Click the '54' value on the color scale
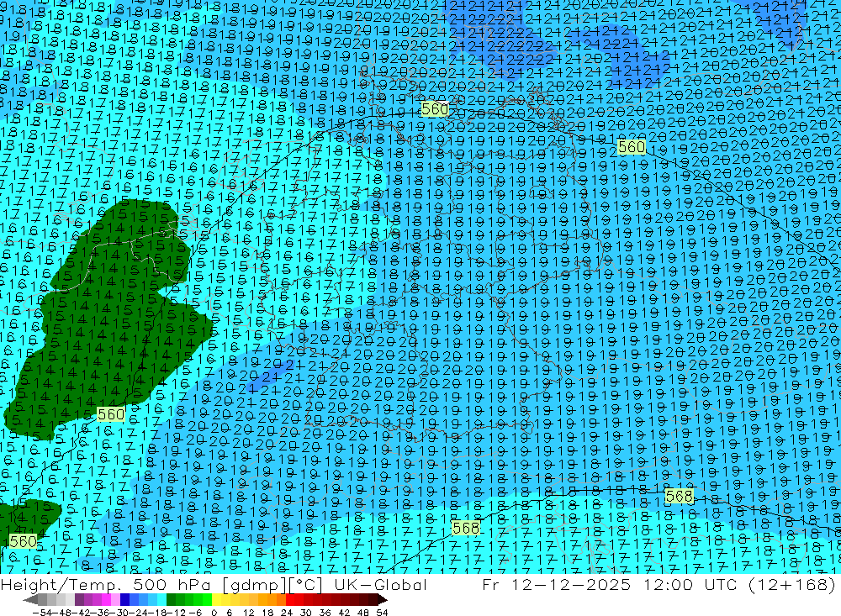Image resolution: width=841 pixels, height=616 pixels. tap(382, 613)
